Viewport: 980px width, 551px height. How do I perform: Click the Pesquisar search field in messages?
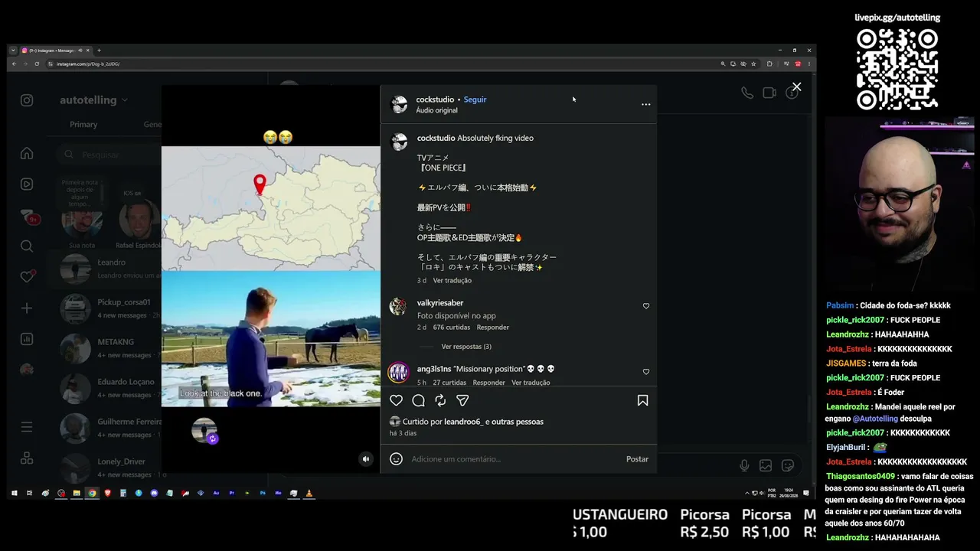[x=107, y=155]
